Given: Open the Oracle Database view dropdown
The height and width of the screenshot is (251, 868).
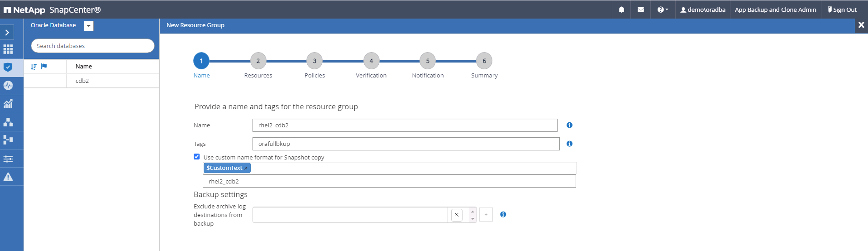Looking at the screenshot, I should pos(89,26).
